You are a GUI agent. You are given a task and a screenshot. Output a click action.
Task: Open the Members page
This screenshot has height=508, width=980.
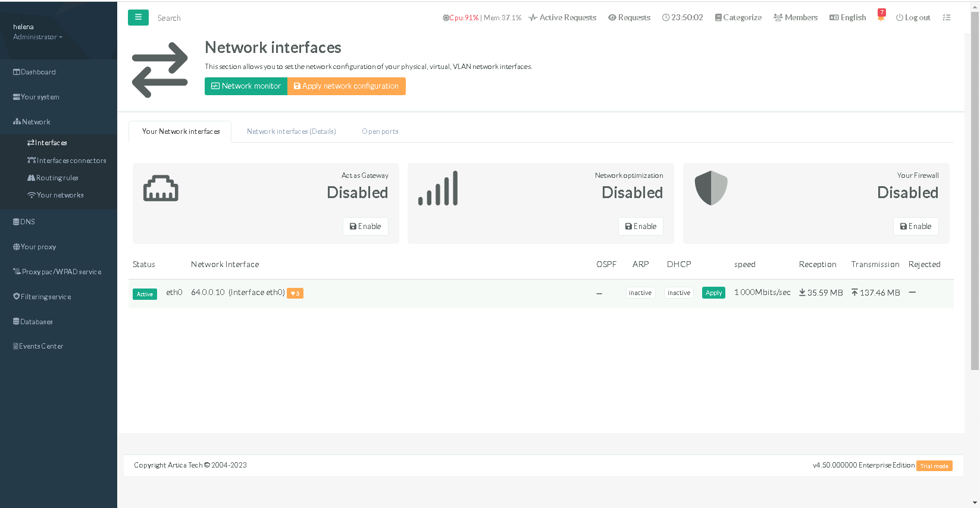(796, 18)
